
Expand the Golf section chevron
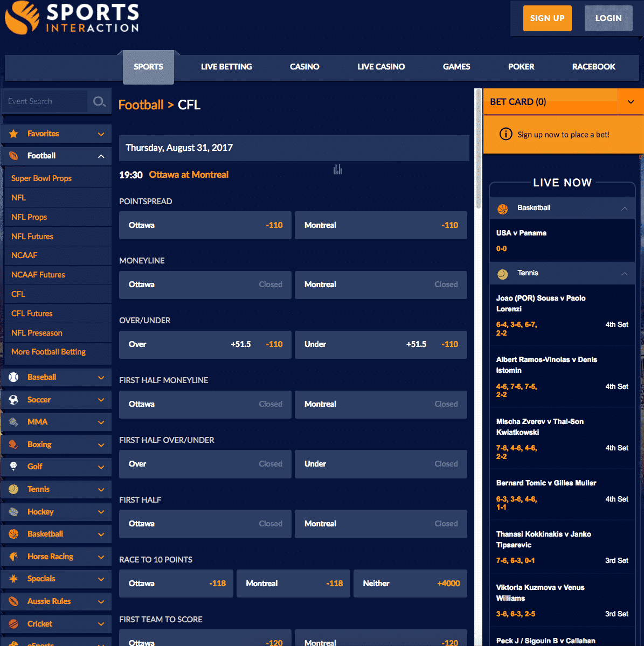point(101,467)
